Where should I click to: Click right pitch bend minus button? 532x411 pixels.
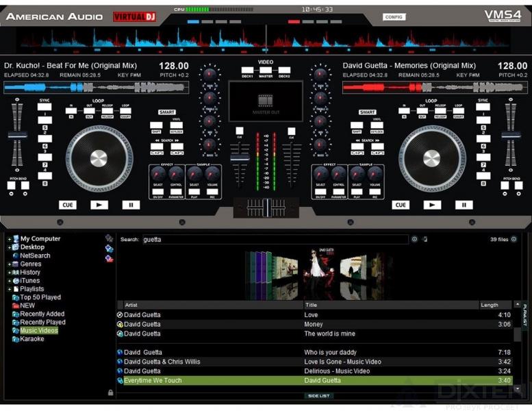505,186
